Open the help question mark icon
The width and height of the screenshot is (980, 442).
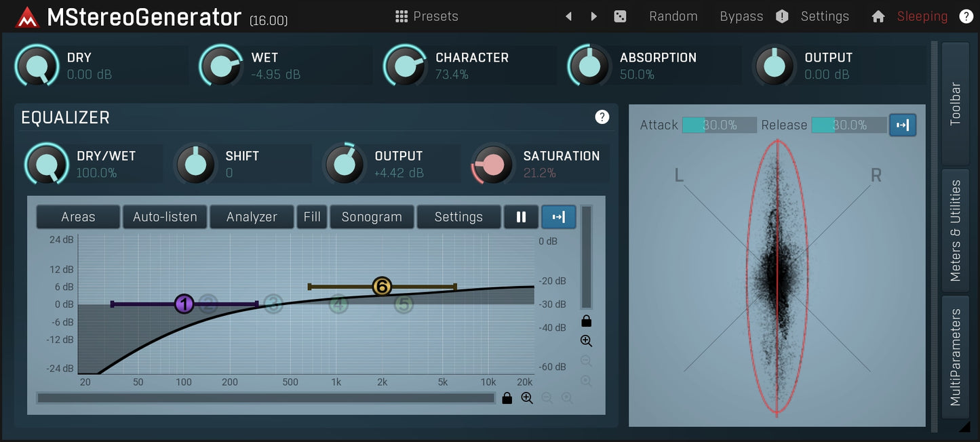pos(966,16)
